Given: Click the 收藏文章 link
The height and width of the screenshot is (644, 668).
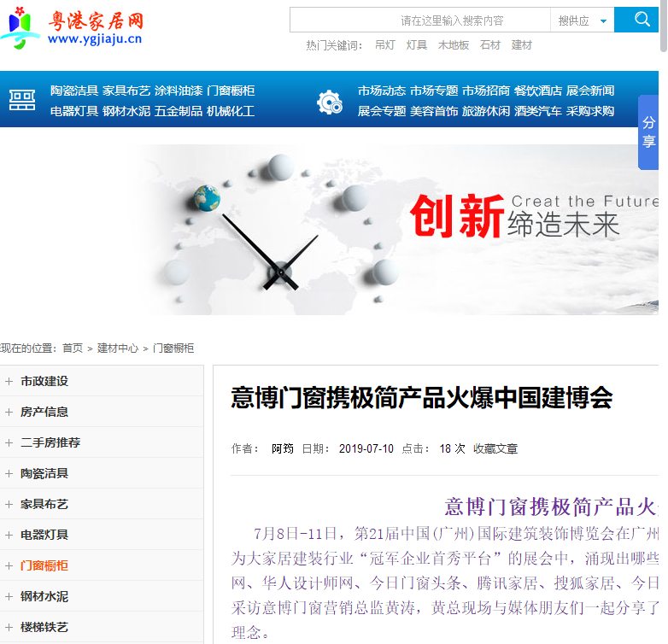Looking at the screenshot, I should 495,448.
